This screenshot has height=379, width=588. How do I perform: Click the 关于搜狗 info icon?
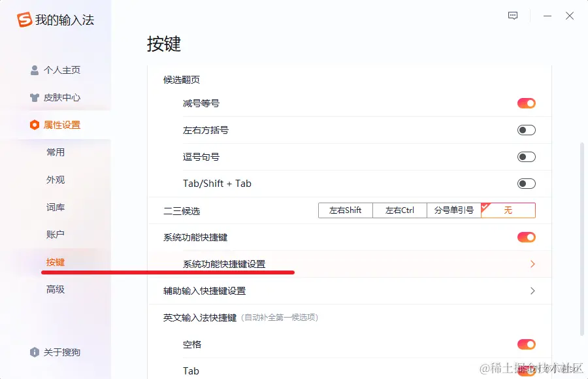(35, 352)
